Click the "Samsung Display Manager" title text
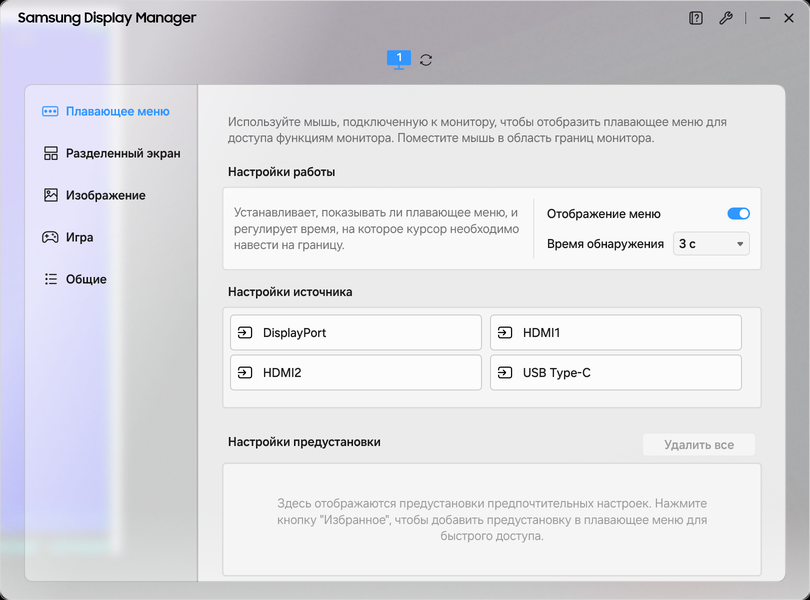This screenshot has width=810, height=600. click(107, 18)
